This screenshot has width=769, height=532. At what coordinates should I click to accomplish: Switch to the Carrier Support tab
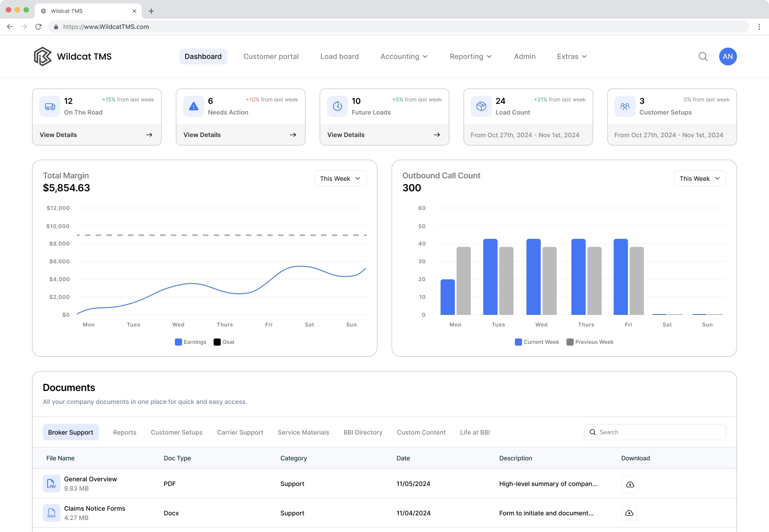[x=240, y=432]
